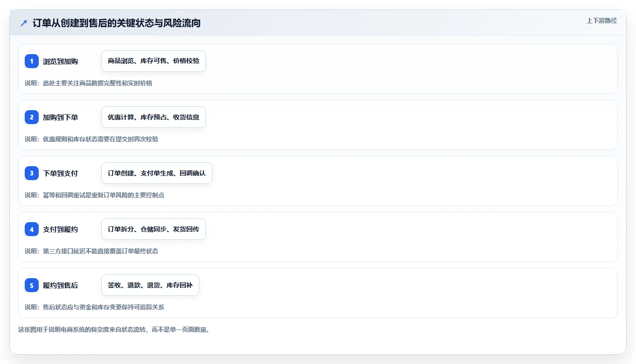Screen dimensions: 636x364
Task: Click the arrow icon beside the title
Action: click(24, 23)
